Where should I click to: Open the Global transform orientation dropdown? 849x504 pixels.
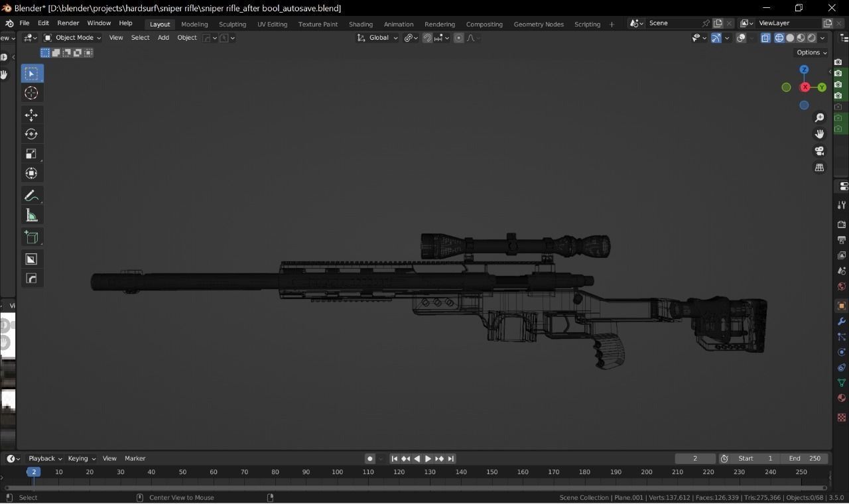(x=377, y=38)
